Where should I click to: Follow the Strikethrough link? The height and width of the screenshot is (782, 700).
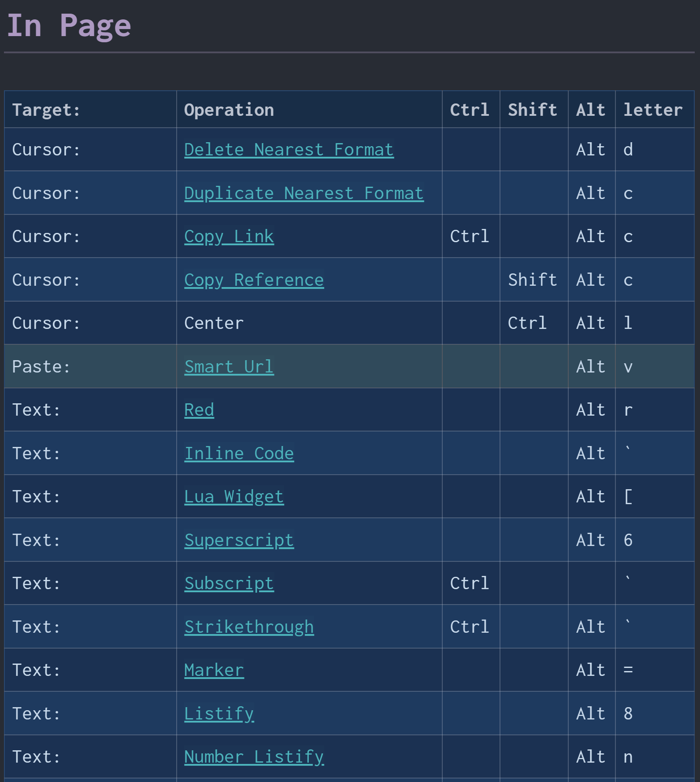coord(249,627)
